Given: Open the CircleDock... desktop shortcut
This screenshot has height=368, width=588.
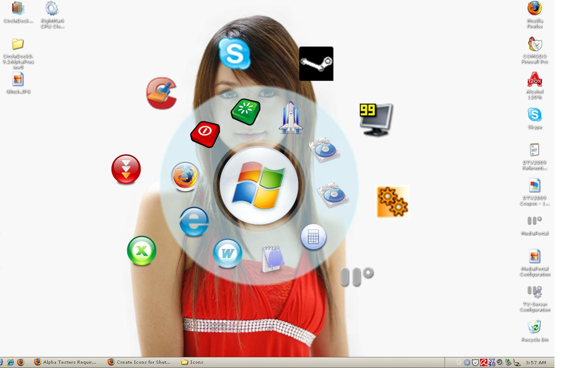Looking at the screenshot, I should pyautogui.click(x=18, y=12).
